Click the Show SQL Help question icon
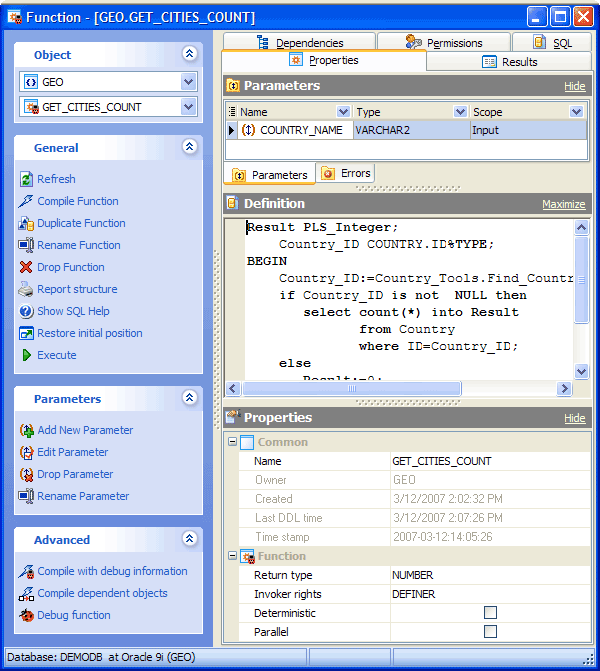This screenshot has height=671, width=600. 26,312
